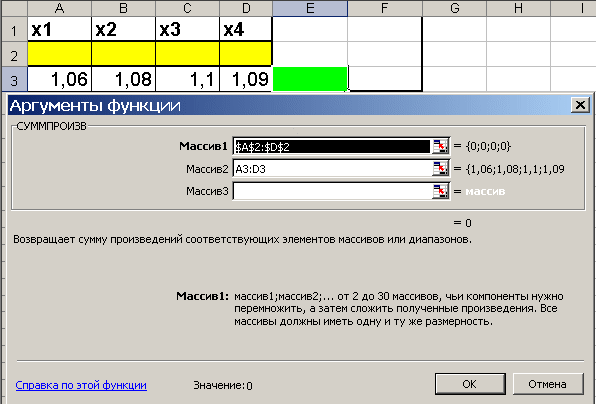597x405 pixels.
Task: Click the Отмена button
Action: click(548, 384)
